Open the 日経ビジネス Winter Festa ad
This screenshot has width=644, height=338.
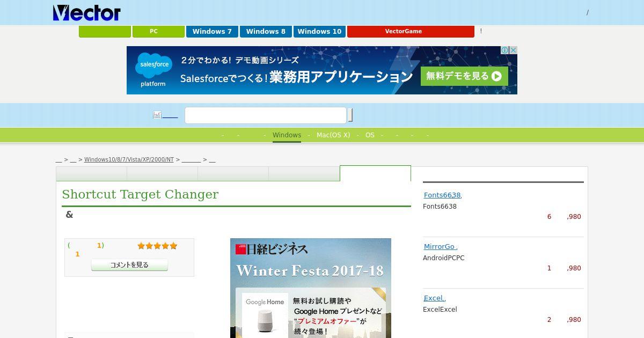click(311, 288)
